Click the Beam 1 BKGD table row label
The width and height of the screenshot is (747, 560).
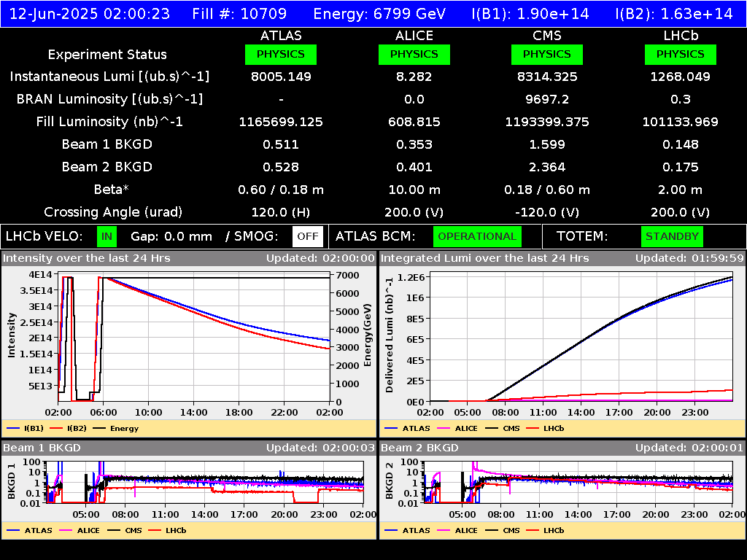107,144
